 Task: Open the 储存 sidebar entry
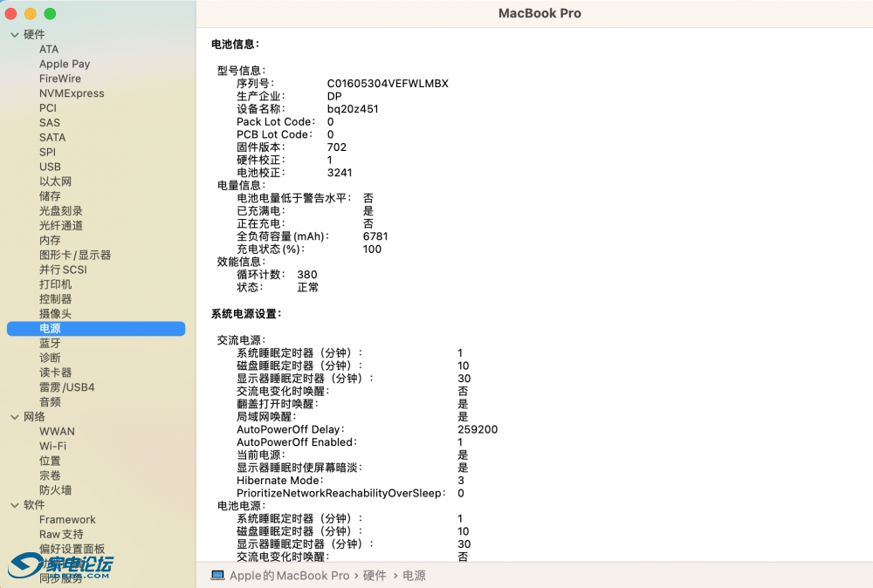tap(50, 196)
